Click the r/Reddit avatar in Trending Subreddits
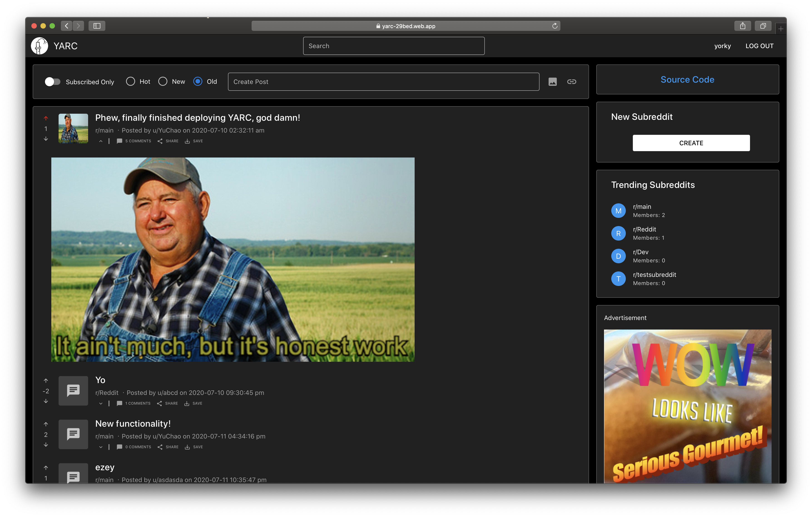 tap(619, 233)
